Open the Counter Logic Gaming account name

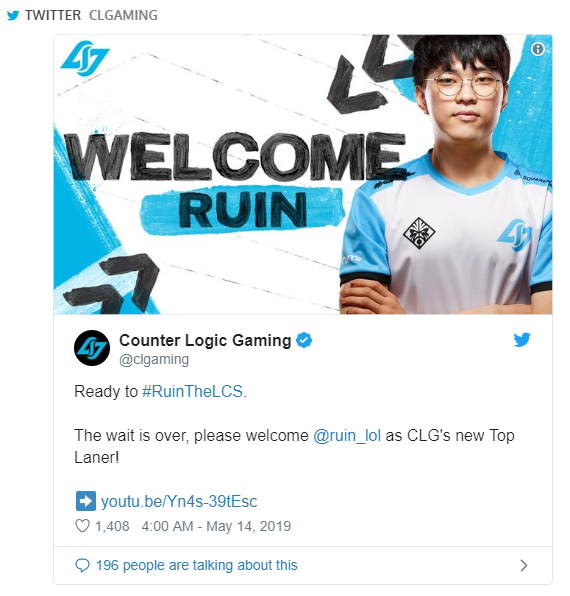tap(205, 340)
